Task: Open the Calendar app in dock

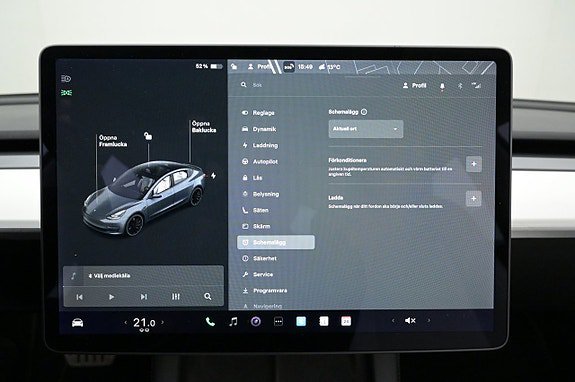Action: coord(346,321)
